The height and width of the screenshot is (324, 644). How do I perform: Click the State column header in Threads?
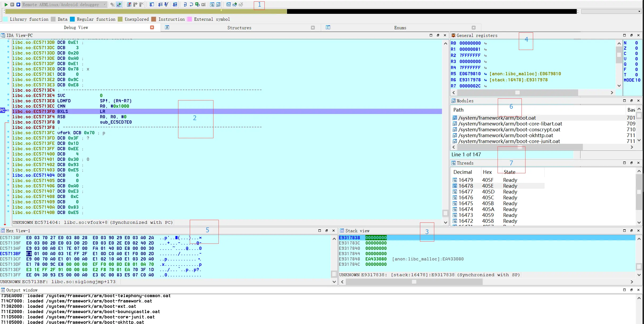509,172
